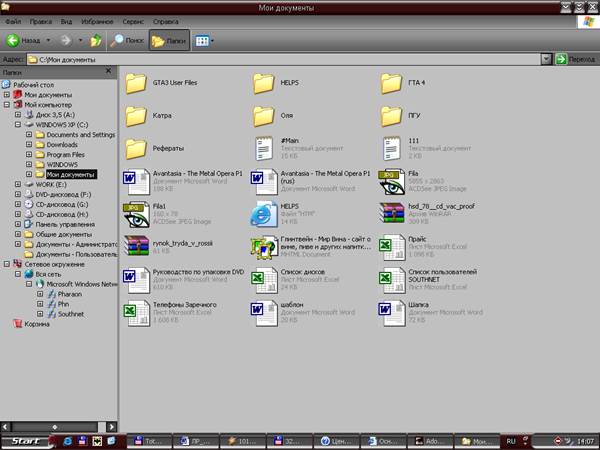Open the Поиск search tool

tap(127, 41)
